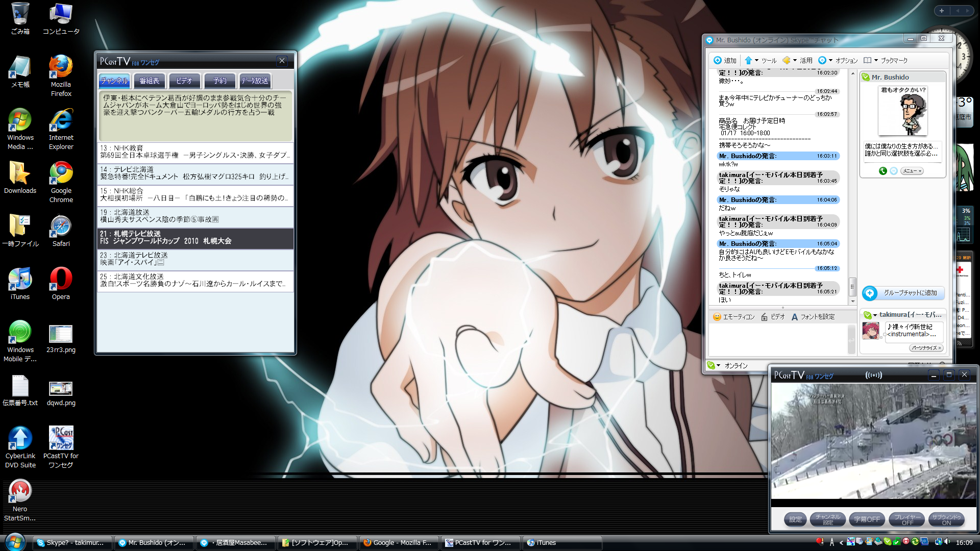Viewport: 980px width, 551px height.
Task: Click the video send icon in chat
Action: pos(764,317)
